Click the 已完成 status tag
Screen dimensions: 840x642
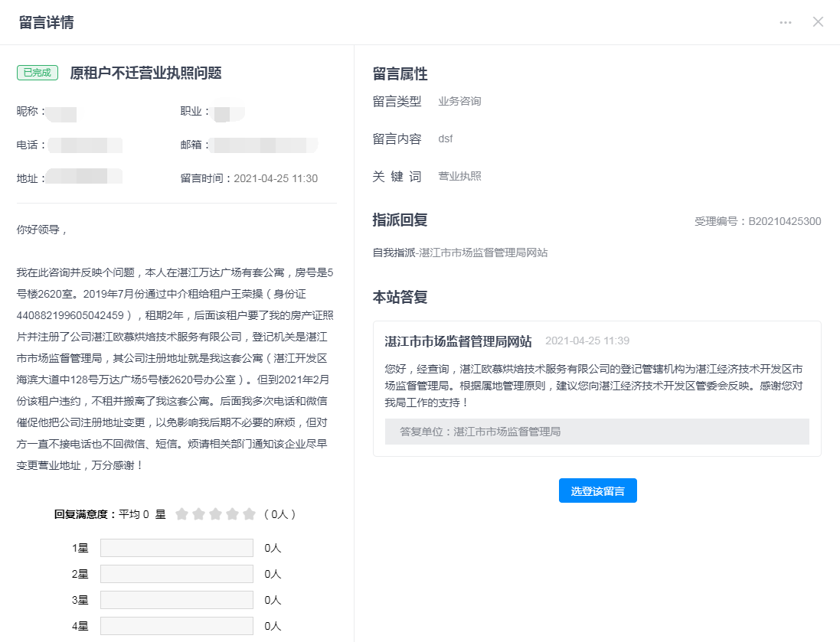pyautogui.click(x=38, y=73)
